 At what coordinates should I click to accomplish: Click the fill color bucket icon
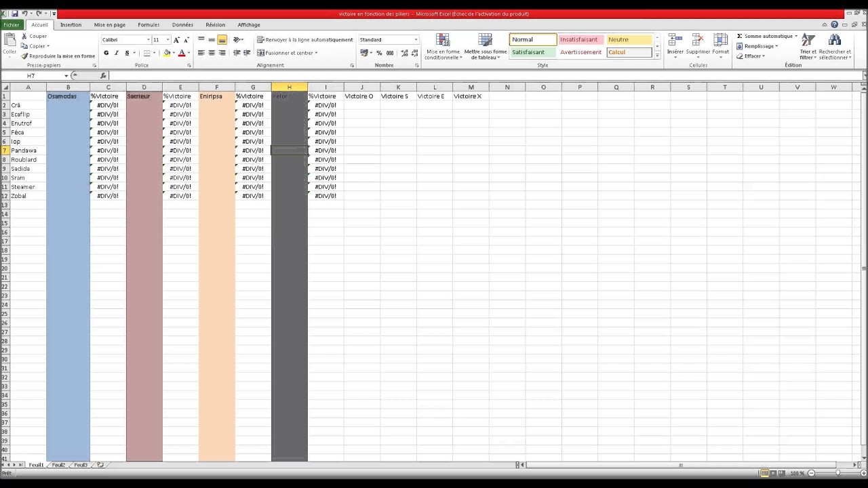[x=167, y=53]
